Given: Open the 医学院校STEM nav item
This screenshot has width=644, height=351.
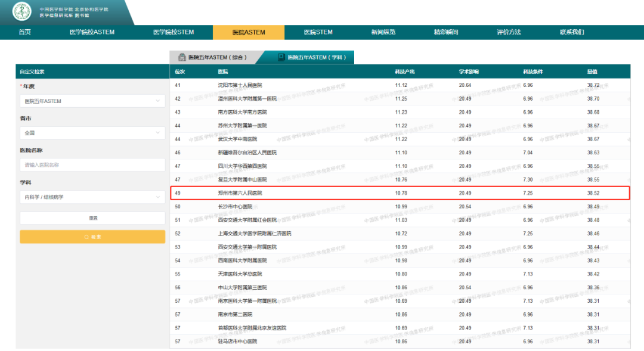Looking at the screenshot, I should [174, 32].
